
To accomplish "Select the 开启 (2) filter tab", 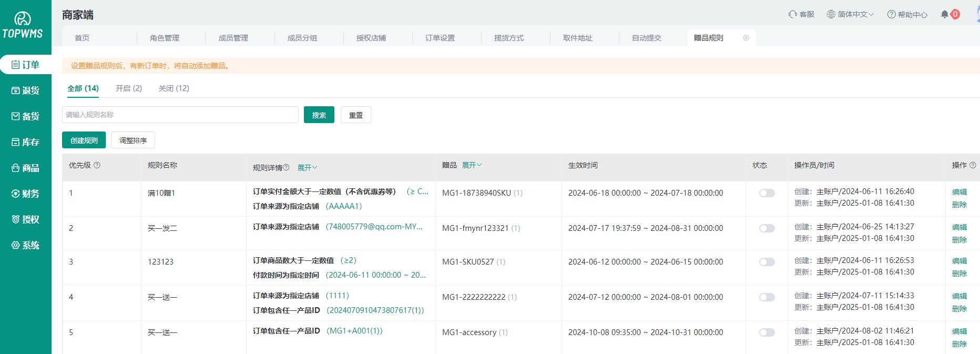I will [129, 88].
